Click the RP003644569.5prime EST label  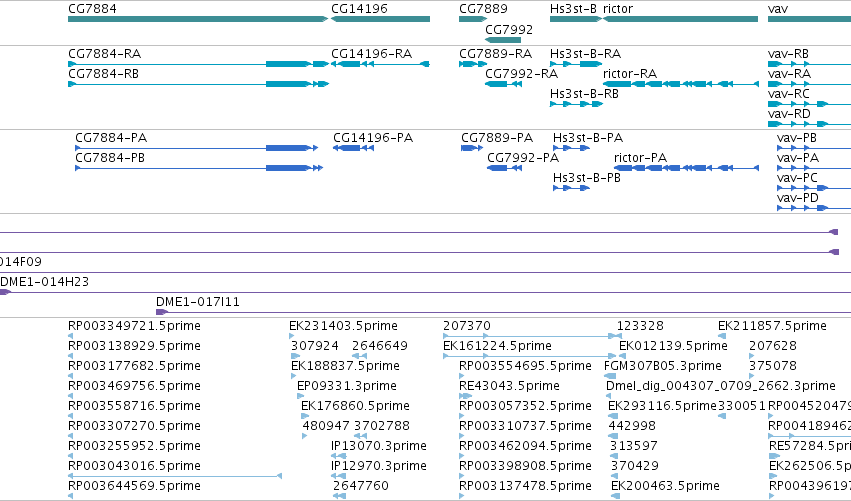135,486
